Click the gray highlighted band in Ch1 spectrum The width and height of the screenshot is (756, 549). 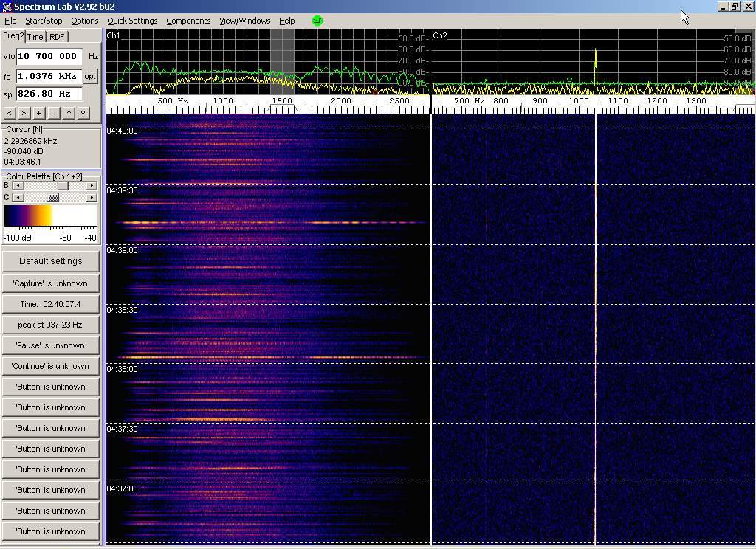[282, 61]
